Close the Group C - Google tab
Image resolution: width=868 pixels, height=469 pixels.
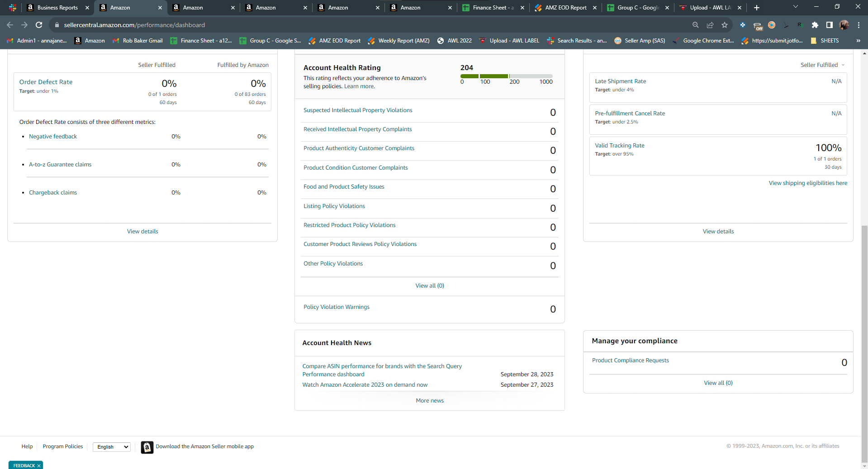667,8
